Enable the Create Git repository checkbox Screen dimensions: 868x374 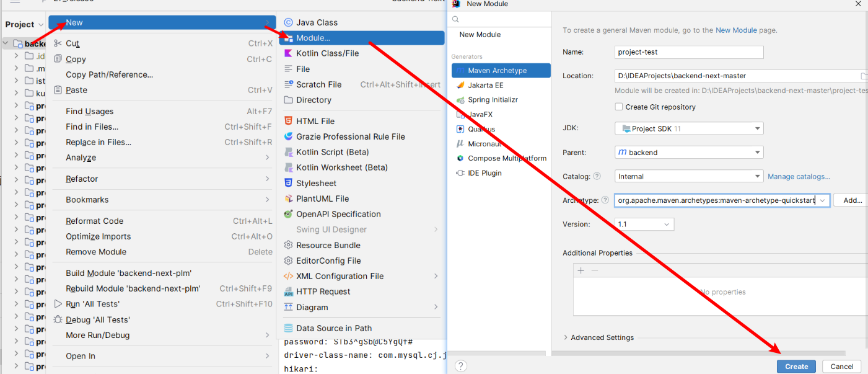pos(619,107)
